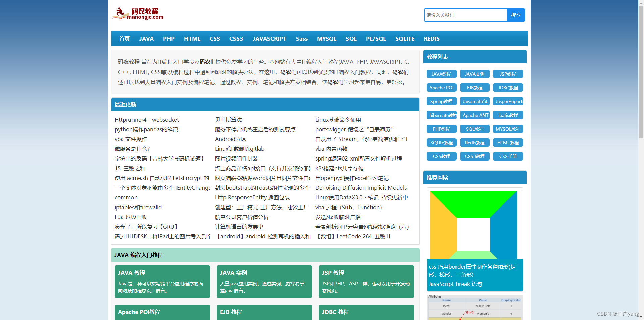Open the 计算机语言的发展史 article
Viewport: 644px width, 320px height.
click(x=239, y=227)
